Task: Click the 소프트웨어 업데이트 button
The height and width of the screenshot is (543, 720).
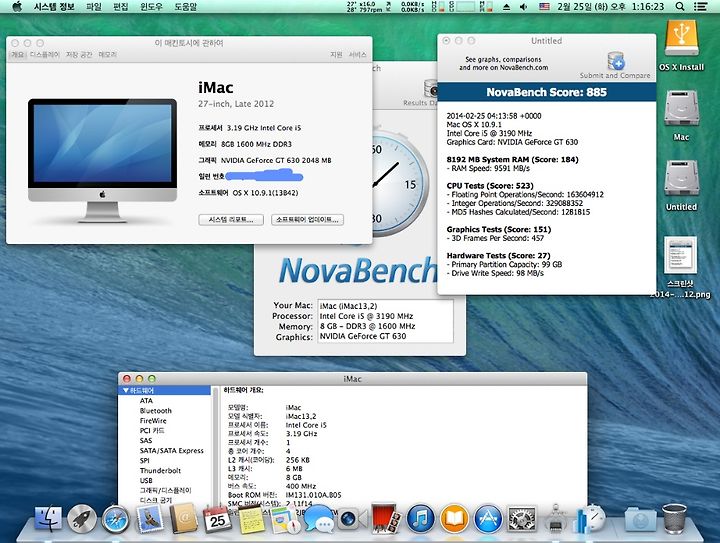Action: [x=307, y=220]
